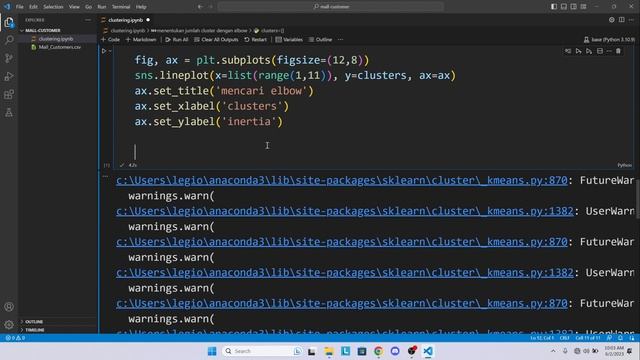Screen dimensions: 640x360
Task: Open Windows Start menu
Action: point(212,351)
